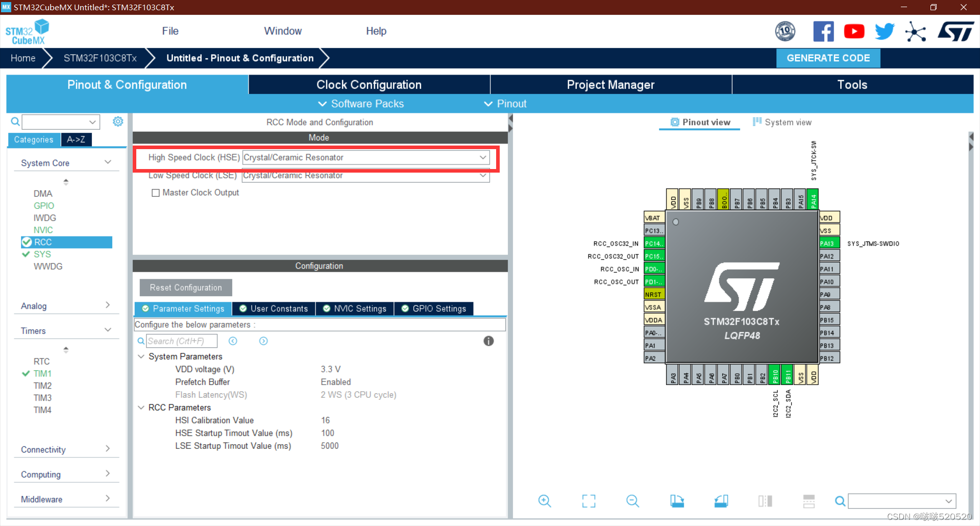Open Low Speed Clock (LSE) dropdown

(x=365, y=175)
